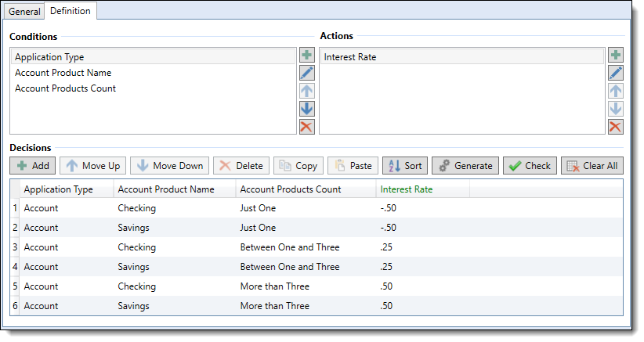Click the Paste button

click(x=353, y=166)
